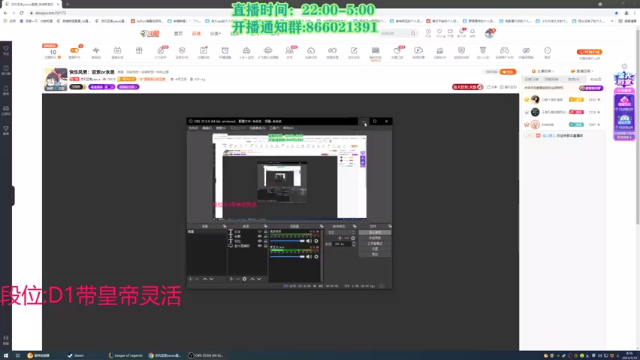
Task: Click the browser address bar
Action: point(318,13)
